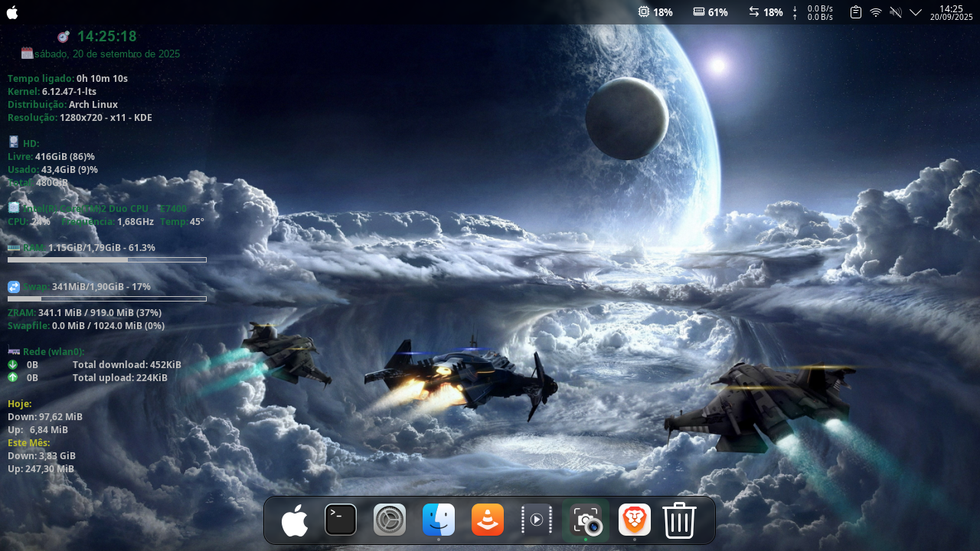Open the Finder file manager in dock
980x551 pixels.
point(439,520)
